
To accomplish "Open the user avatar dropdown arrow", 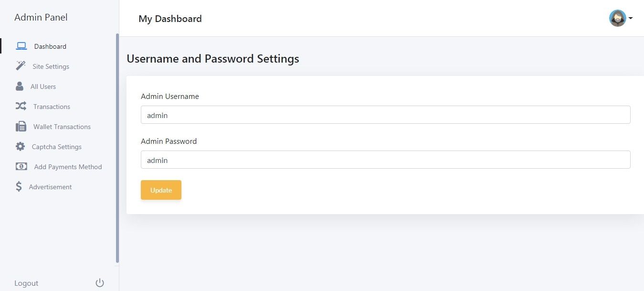I will (x=631, y=18).
